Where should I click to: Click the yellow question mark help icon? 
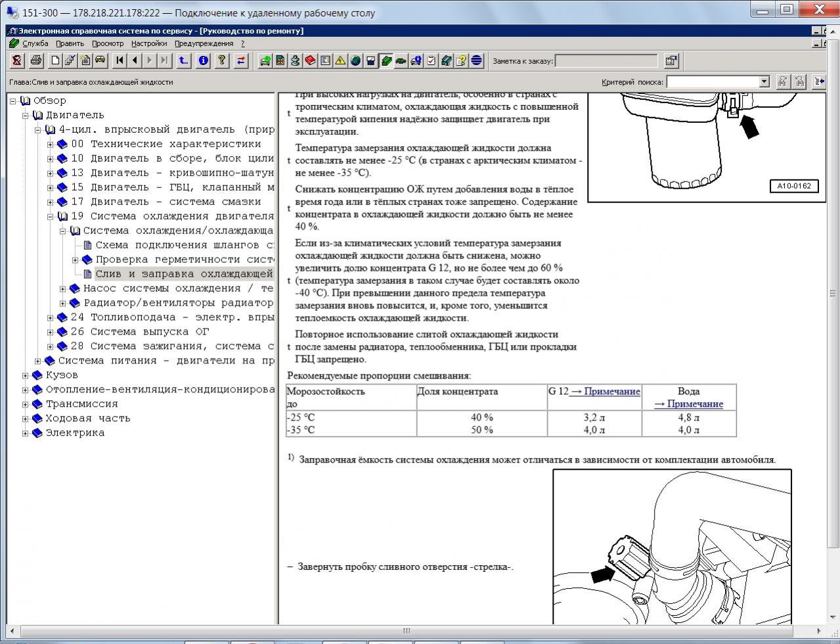(222, 61)
